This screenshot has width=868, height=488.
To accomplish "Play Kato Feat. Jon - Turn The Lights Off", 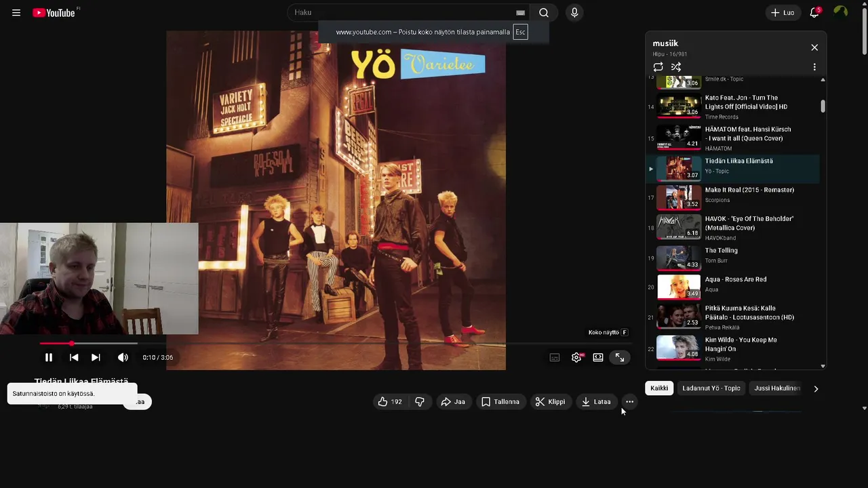I will point(732,106).
